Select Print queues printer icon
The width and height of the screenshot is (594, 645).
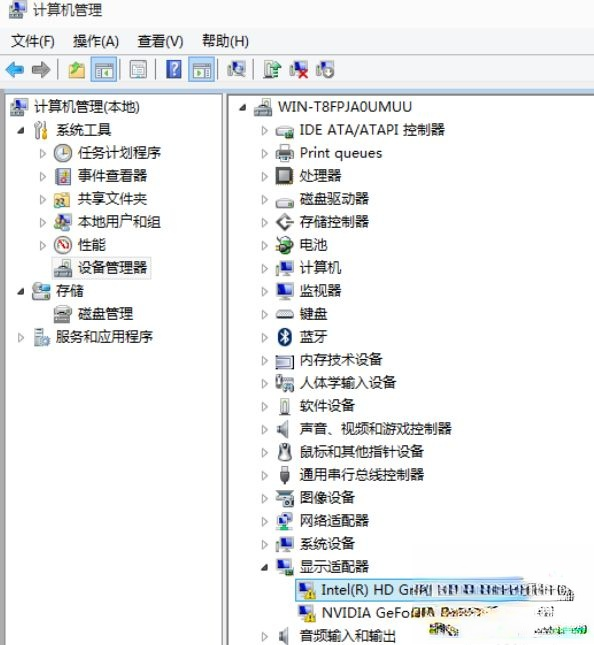284,153
